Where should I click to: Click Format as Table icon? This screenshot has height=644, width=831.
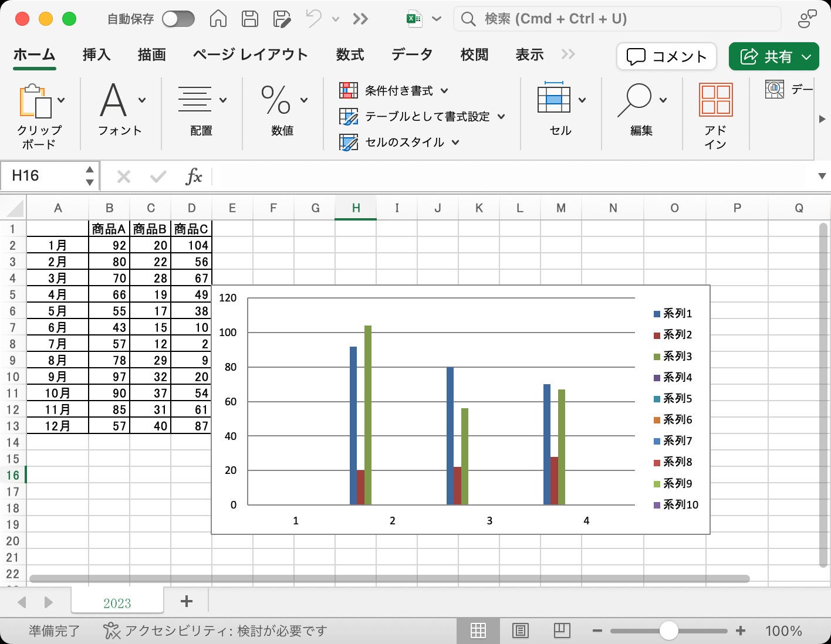(349, 117)
